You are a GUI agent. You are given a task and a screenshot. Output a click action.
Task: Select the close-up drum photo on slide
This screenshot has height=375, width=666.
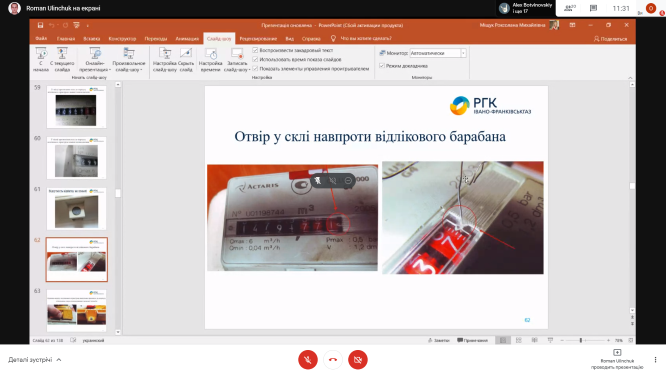click(463, 217)
